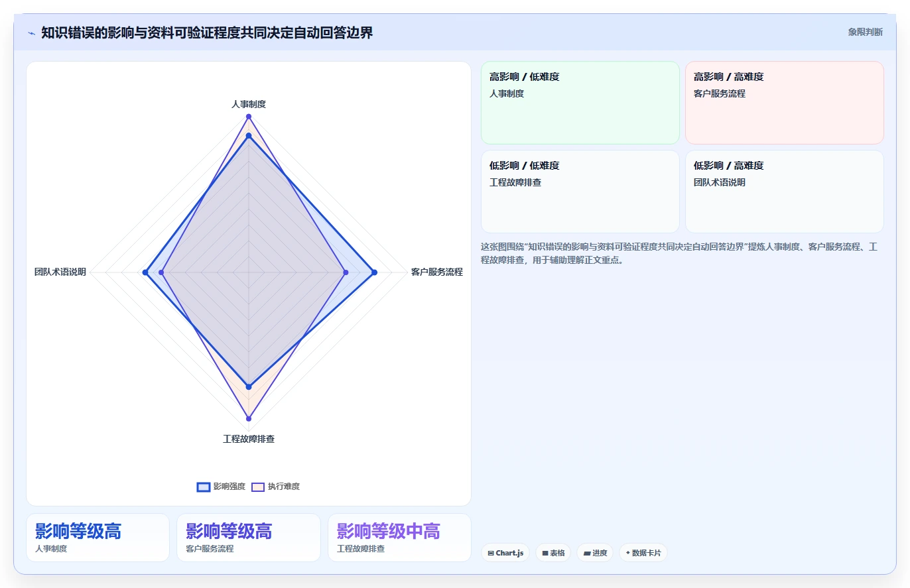
Task: Toggle the 执行难度 legend item
Action: [275, 487]
